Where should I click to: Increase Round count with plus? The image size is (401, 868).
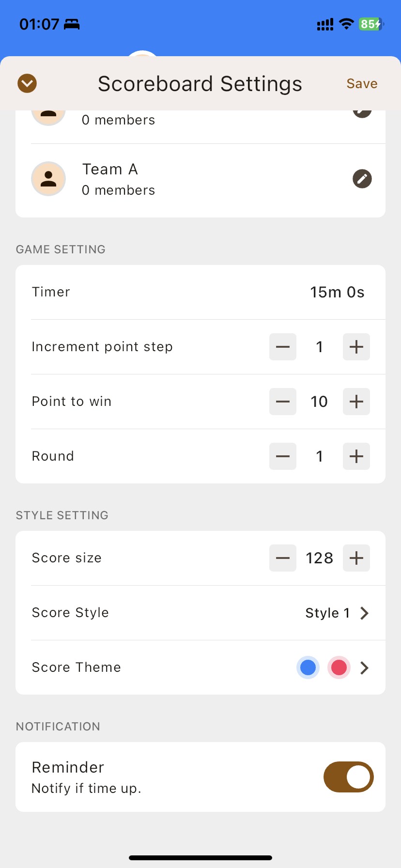[356, 456]
